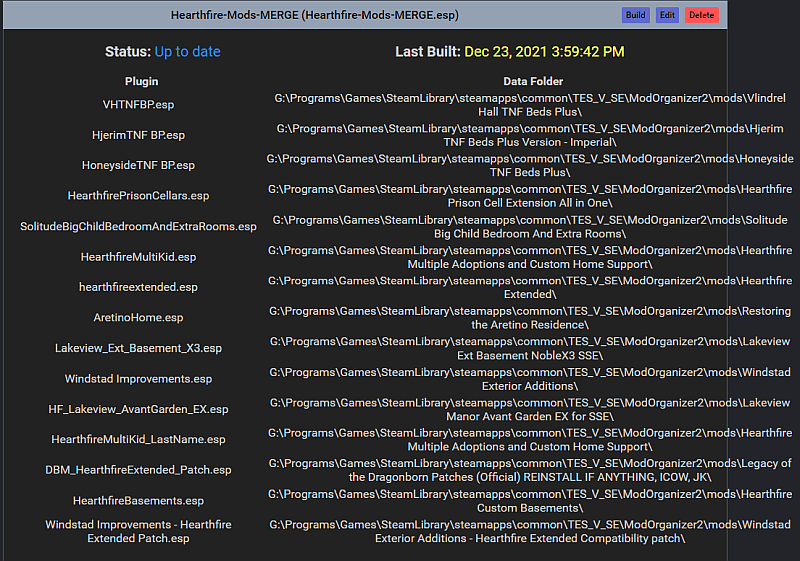
Task: Select plugin Windstad Improvements.esp
Action: 138,379
